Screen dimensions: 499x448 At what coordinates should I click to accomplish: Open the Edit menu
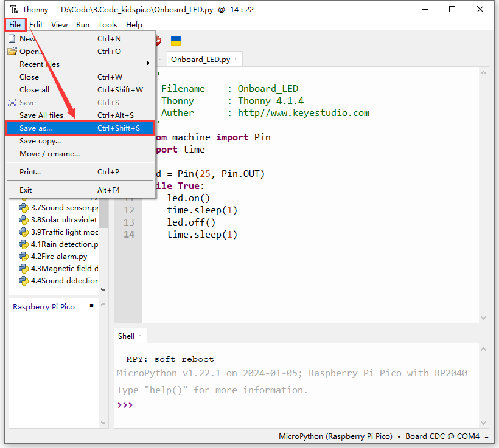click(x=36, y=25)
